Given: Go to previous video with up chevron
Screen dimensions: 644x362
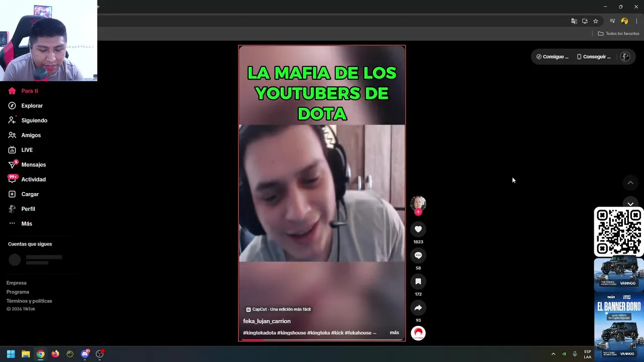Looking at the screenshot, I should [x=630, y=183].
